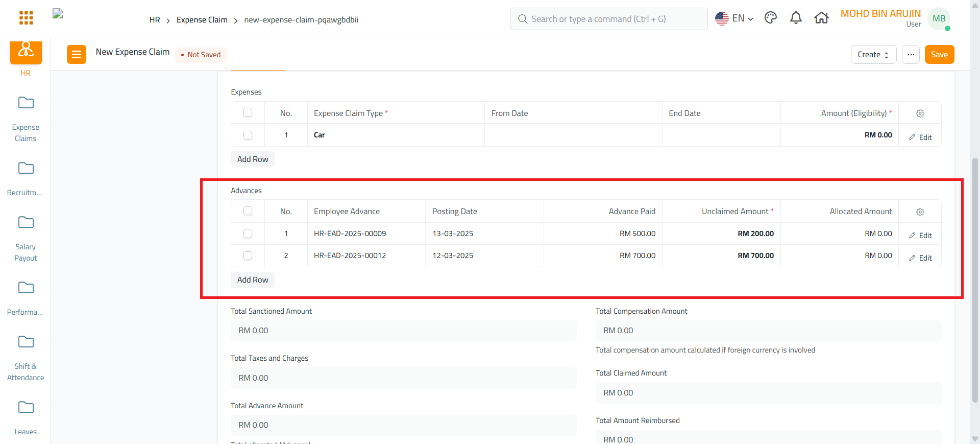Open Salary Payout folder in sidebar
The image size is (980, 444).
pyautogui.click(x=26, y=238)
